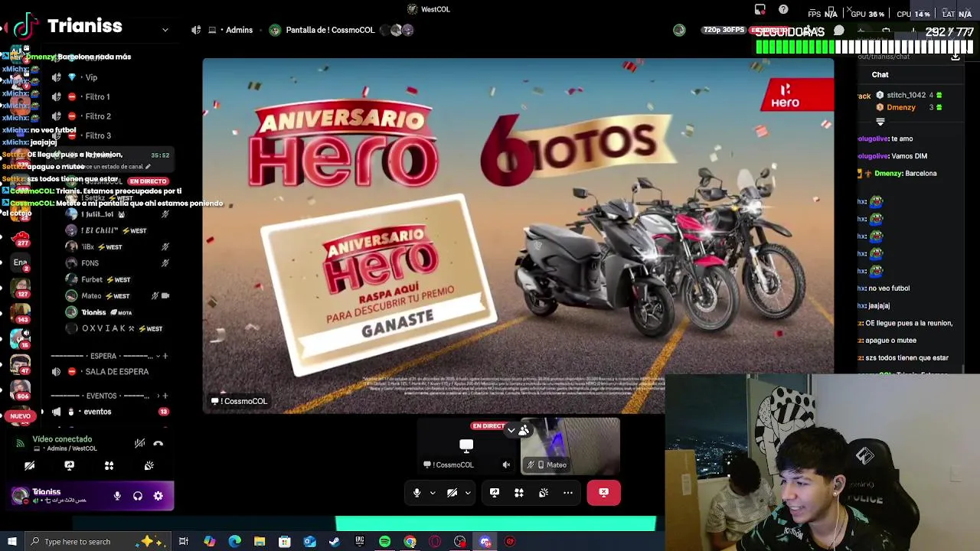Select user O X V I A K in voice list

113,328
